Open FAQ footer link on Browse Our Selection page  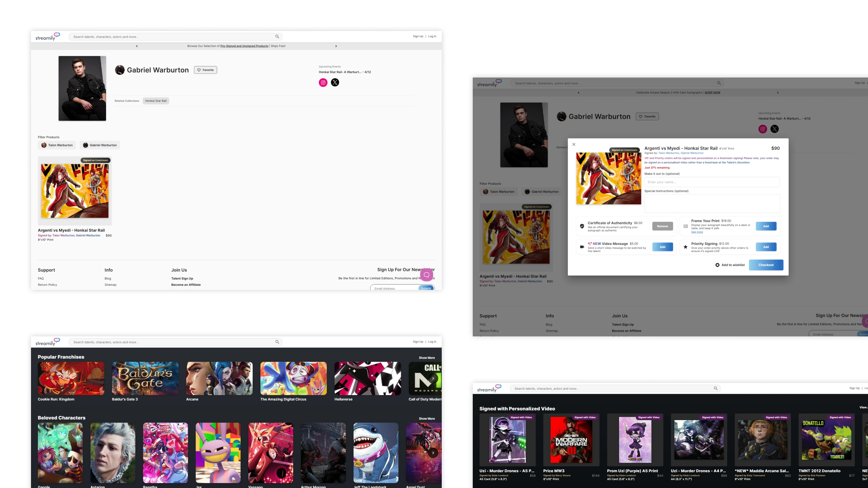[x=41, y=279]
